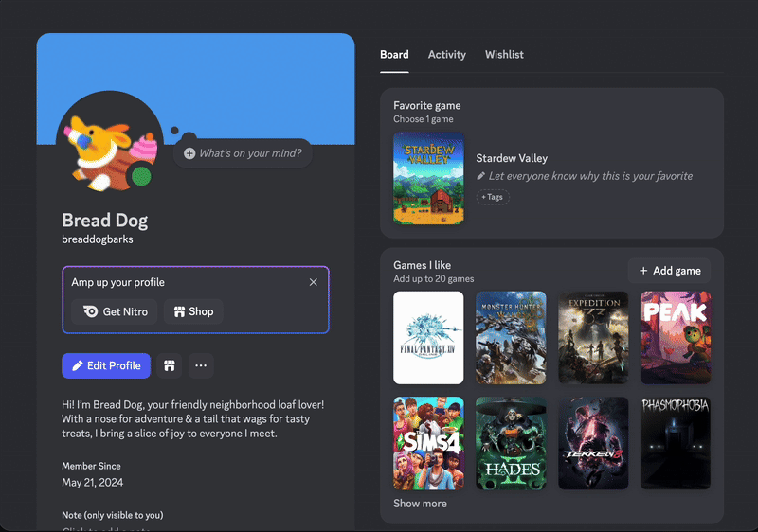Select the Final Fantasy XIV game tile
Viewport: 758px width, 532px height.
point(428,337)
